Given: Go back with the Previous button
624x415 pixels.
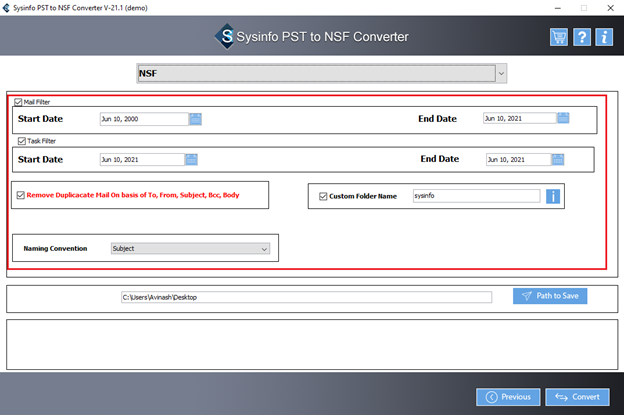Looking at the screenshot, I should (x=508, y=397).
